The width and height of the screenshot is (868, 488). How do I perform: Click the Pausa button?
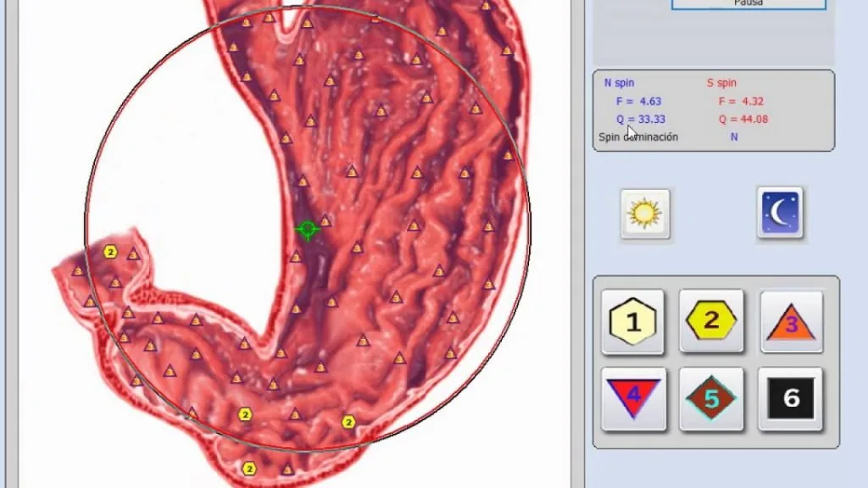[x=748, y=4]
